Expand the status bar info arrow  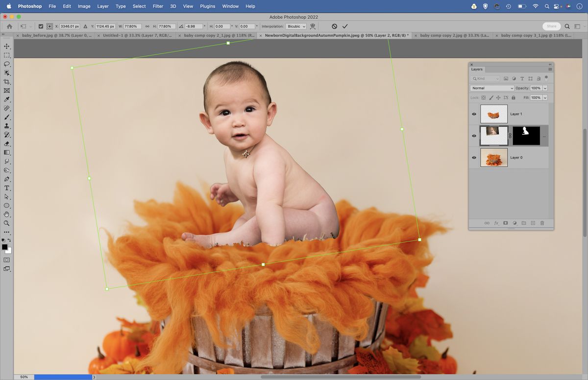94,377
